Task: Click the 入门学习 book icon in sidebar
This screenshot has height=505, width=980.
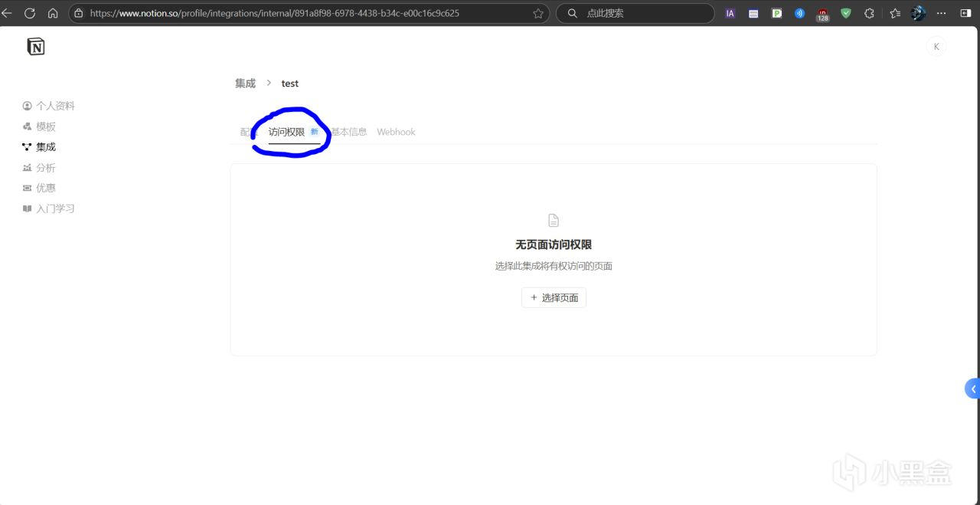Action: [28, 208]
